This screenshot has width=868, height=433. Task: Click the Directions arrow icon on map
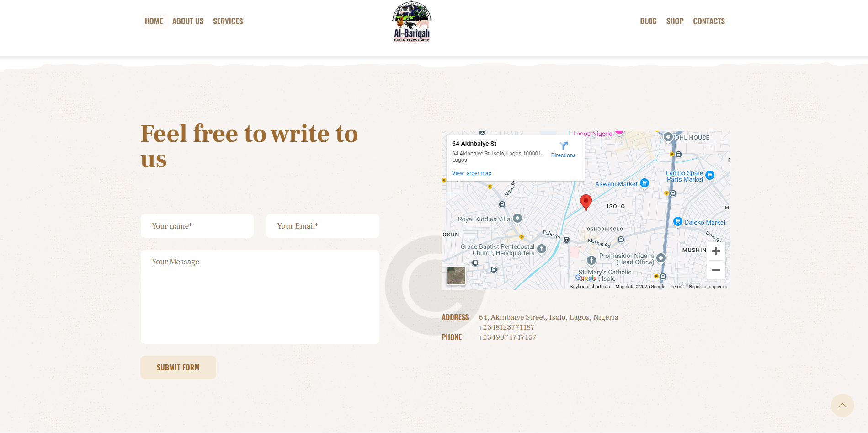tap(563, 146)
